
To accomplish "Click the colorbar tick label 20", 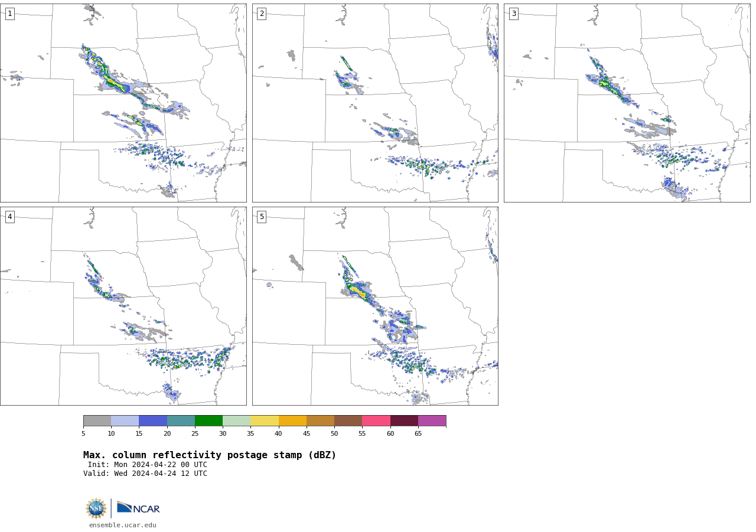I will [167, 434].
